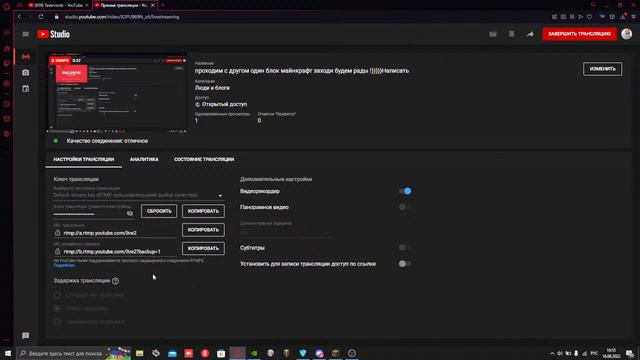
Task: Open the downloads icon in the browser toolbar
Action: tap(623, 17)
